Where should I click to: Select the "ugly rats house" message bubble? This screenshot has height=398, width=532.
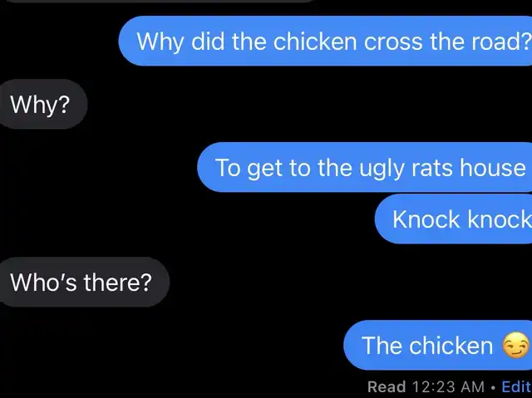[364, 167]
